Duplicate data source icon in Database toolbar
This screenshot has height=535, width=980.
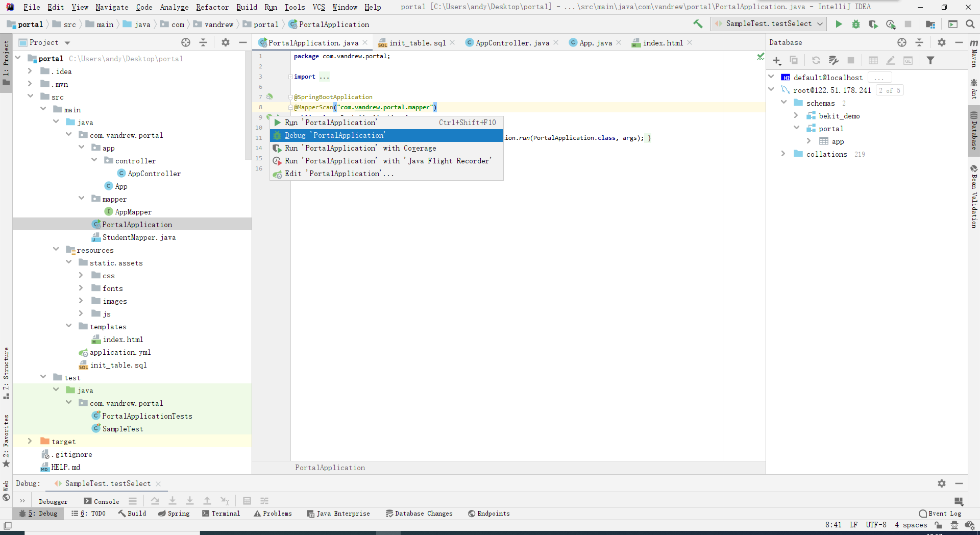(x=794, y=61)
